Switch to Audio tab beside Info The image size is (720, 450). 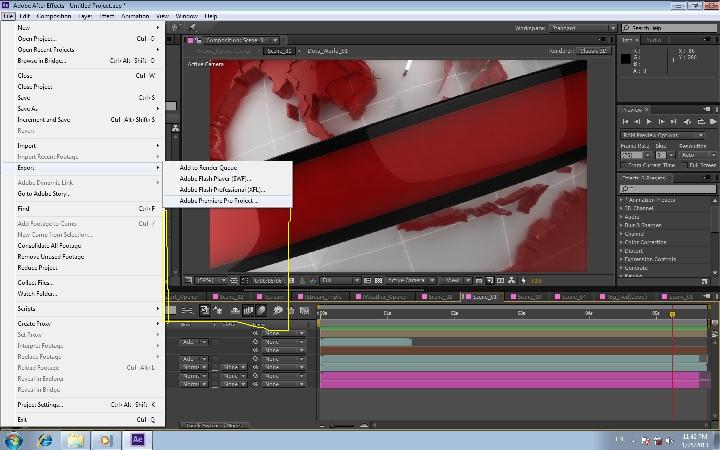[653, 40]
